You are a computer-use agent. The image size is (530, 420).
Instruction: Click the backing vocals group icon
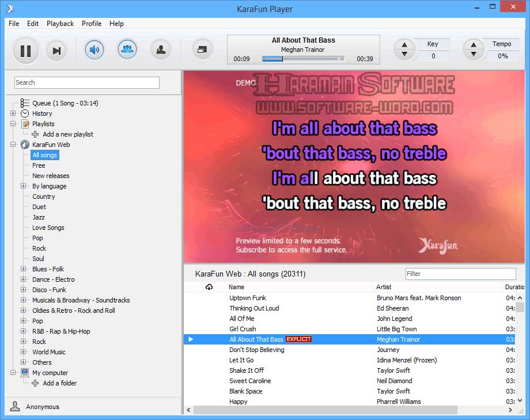click(127, 50)
